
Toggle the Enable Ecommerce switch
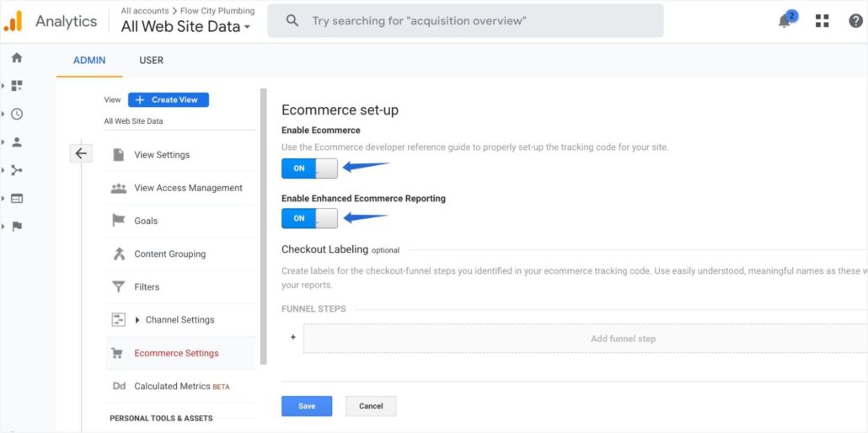pos(309,168)
